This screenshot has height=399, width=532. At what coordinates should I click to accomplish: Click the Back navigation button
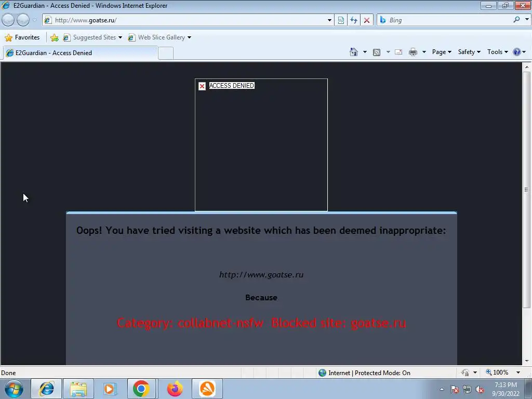coord(8,20)
